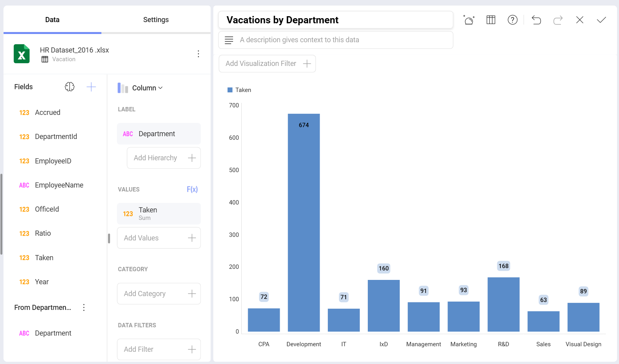Click the Marketing axis label
The height and width of the screenshot is (364, 619).
464,344
